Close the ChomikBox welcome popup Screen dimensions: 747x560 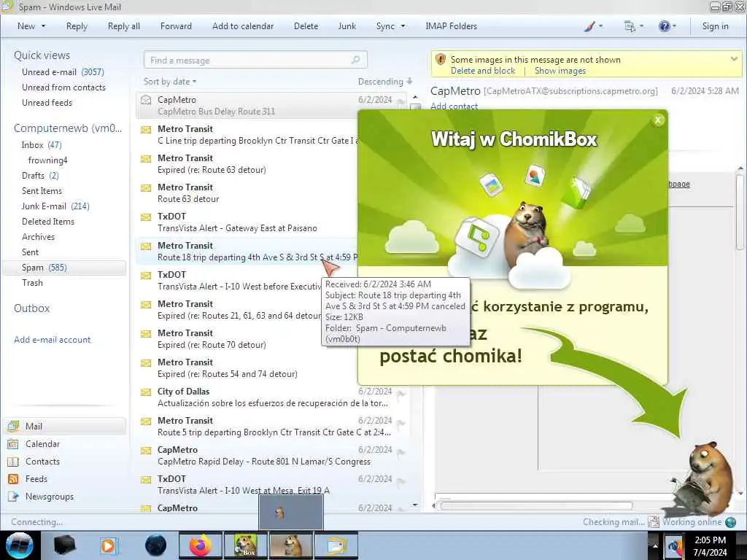658,120
